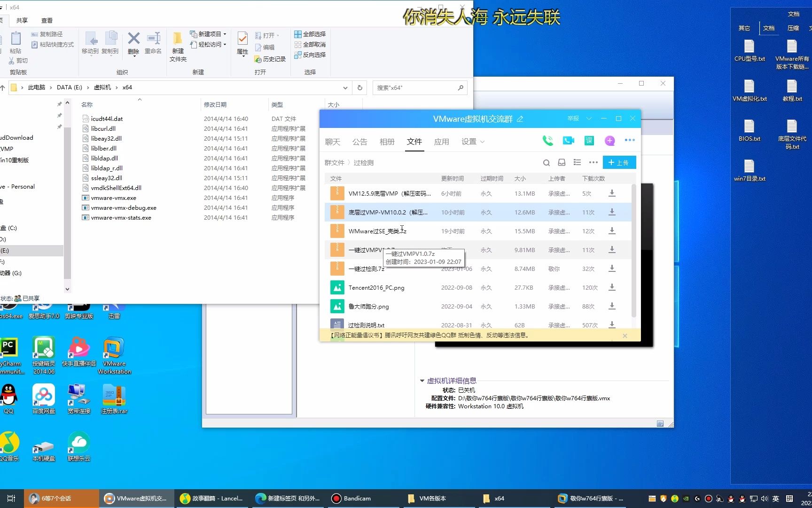Click the purple plus bubble icon
Viewport: 812px width, 508px height.
[x=609, y=140]
